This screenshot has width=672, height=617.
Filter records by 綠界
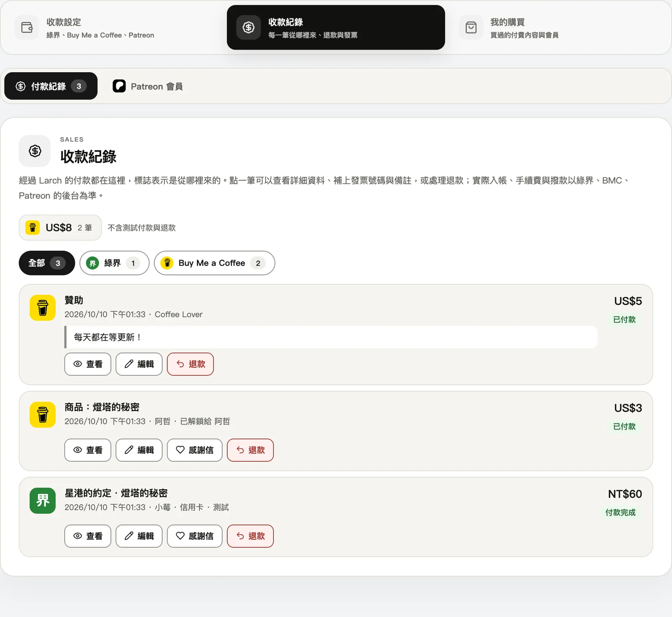click(114, 263)
